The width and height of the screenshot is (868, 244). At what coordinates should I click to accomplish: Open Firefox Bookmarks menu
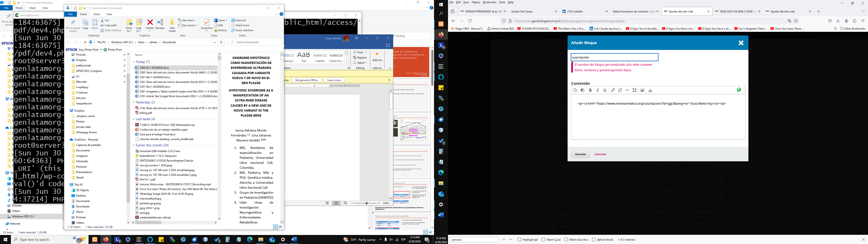coord(489,2)
